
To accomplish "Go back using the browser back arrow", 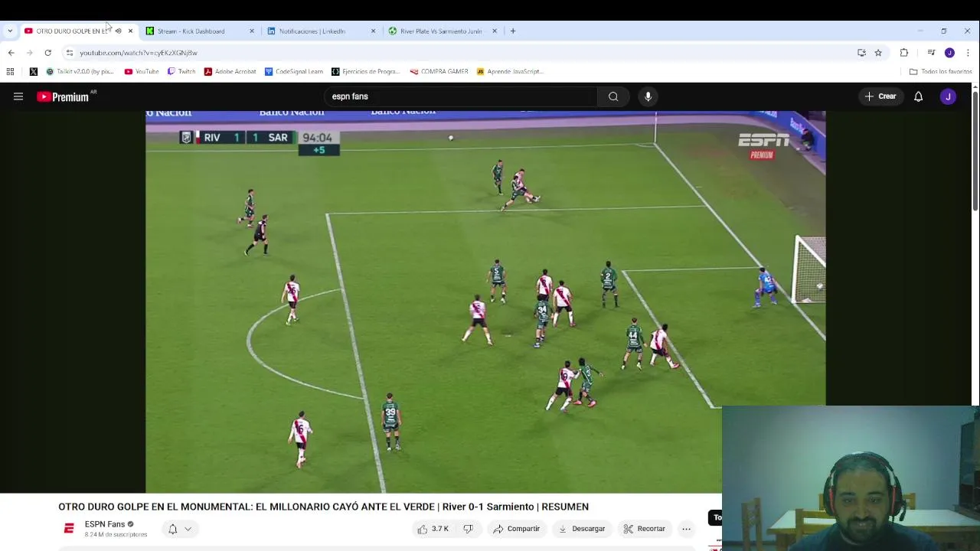I will pyautogui.click(x=11, y=53).
